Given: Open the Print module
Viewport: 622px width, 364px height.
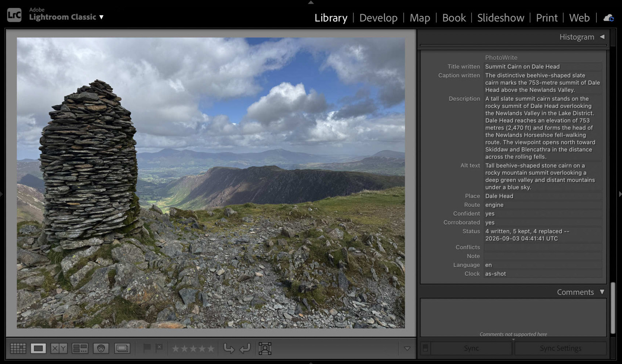Looking at the screenshot, I should coord(546,18).
